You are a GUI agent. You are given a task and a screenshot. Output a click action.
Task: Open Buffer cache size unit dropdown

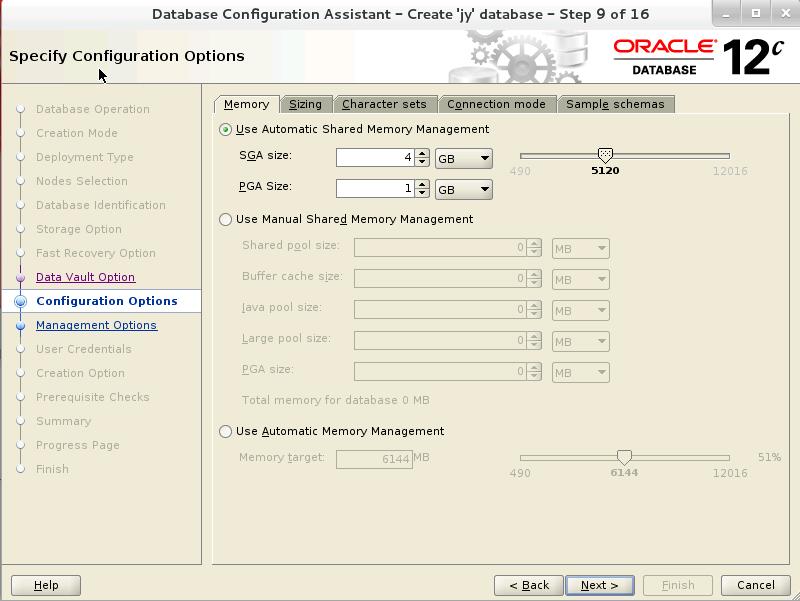coord(581,280)
